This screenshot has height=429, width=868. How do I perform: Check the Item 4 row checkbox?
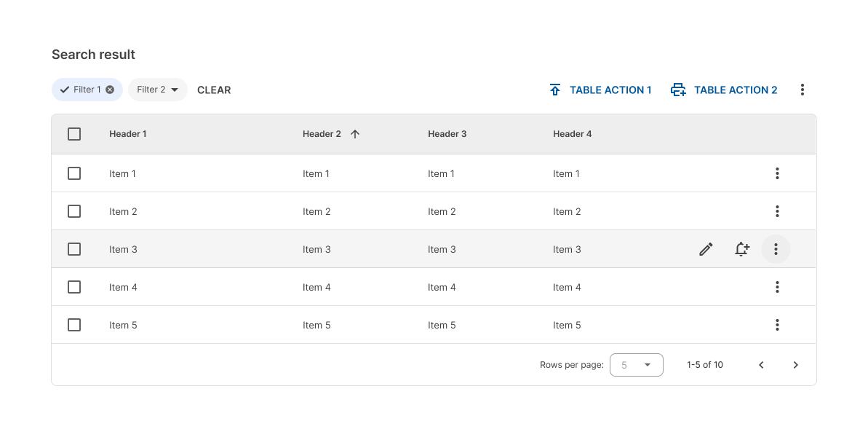click(74, 287)
